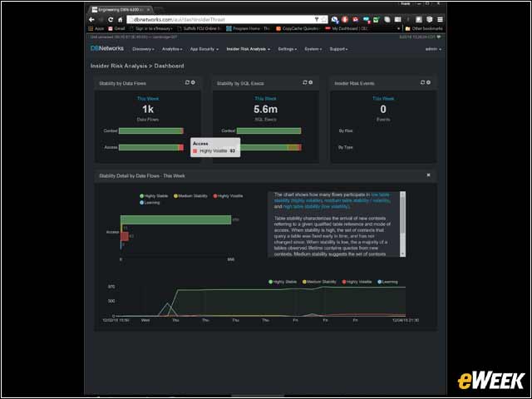Open settings gear of Stability by Data Flows
This screenshot has width=532, height=399.
tap(193, 82)
